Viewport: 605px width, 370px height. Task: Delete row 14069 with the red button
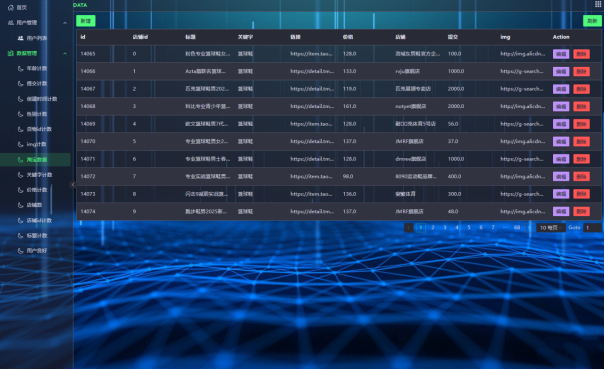click(x=581, y=124)
